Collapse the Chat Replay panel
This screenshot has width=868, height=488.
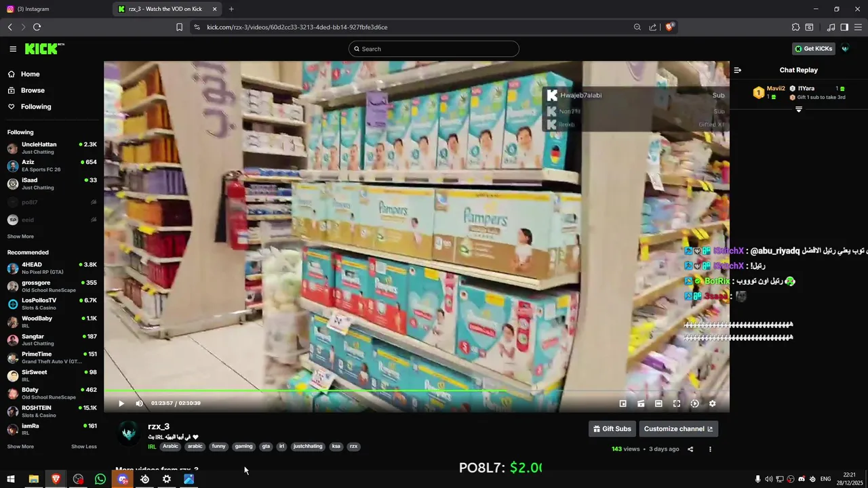738,70
